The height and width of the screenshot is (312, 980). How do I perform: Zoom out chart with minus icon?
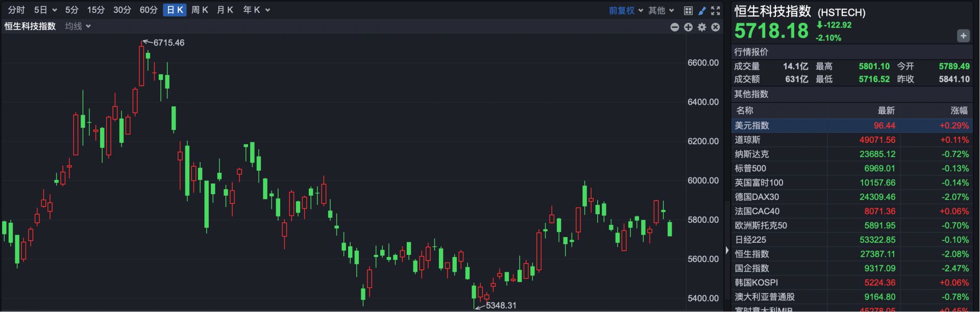(674, 27)
